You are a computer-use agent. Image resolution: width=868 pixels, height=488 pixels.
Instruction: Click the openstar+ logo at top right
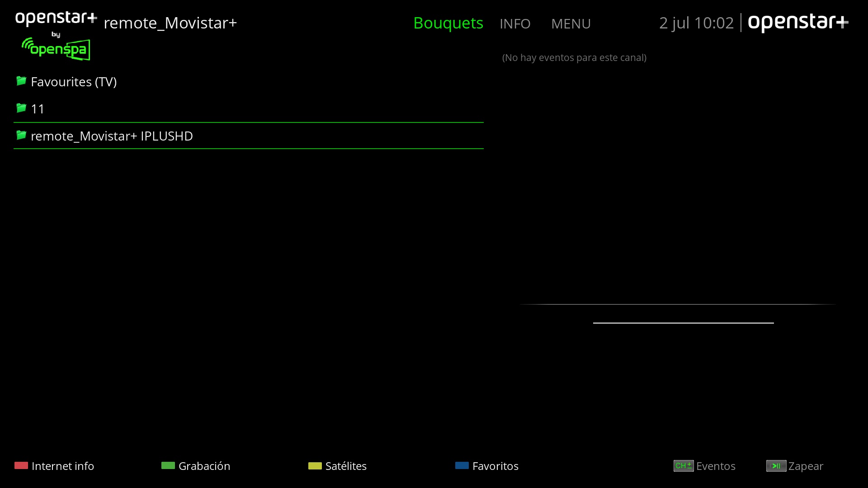coord(798,23)
